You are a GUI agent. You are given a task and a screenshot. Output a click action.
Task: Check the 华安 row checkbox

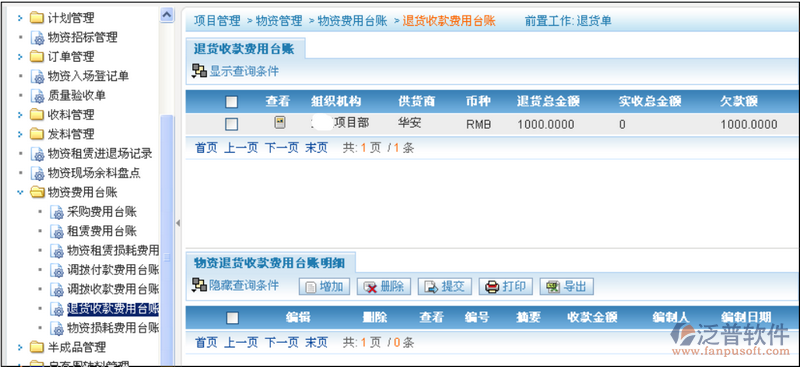coord(232,124)
